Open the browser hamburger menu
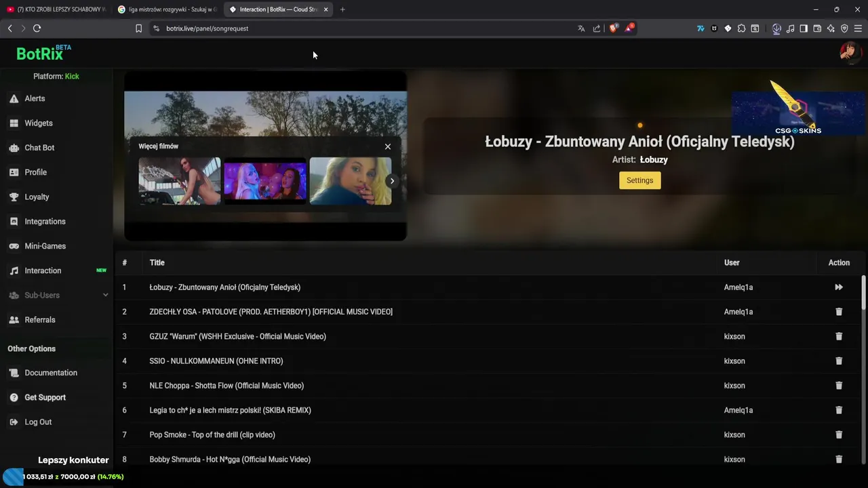The image size is (868, 488). (858, 28)
